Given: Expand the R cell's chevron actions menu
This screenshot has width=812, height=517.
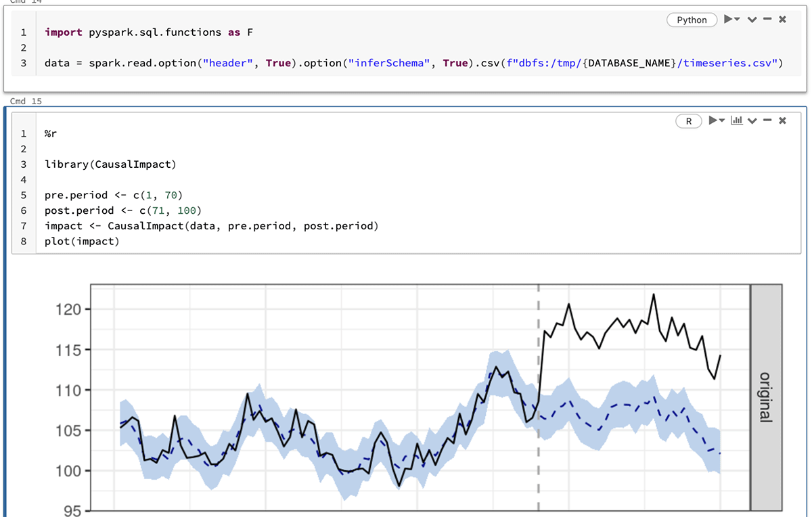Looking at the screenshot, I should [x=752, y=120].
